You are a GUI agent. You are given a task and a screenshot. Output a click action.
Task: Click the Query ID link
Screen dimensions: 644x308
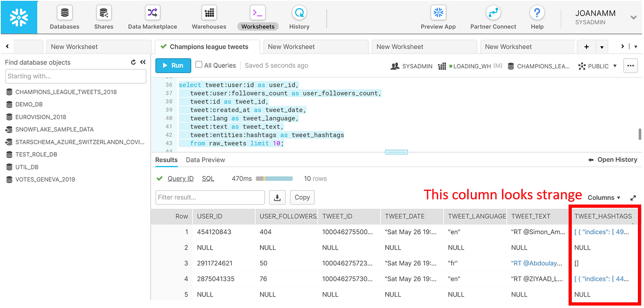click(181, 178)
